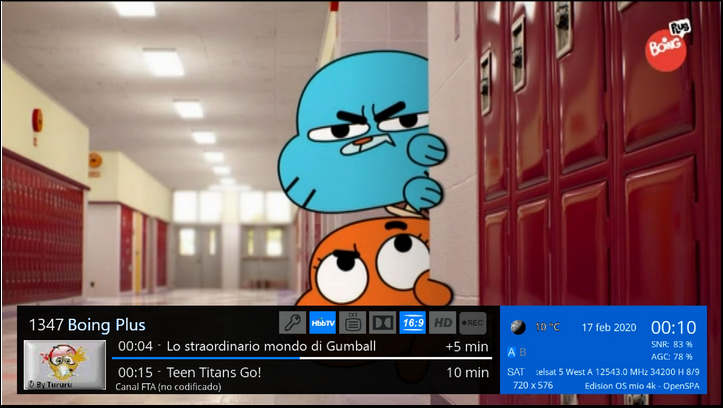Click the SNR: 83 % value
This screenshot has height=408, width=723.
pyautogui.click(x=672, y=344)
